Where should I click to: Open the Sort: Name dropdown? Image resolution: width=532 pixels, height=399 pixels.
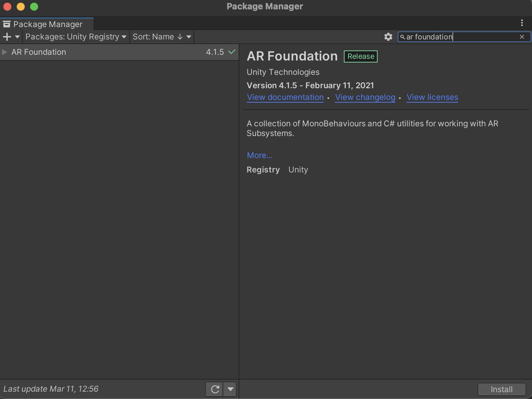coord(161,37)
